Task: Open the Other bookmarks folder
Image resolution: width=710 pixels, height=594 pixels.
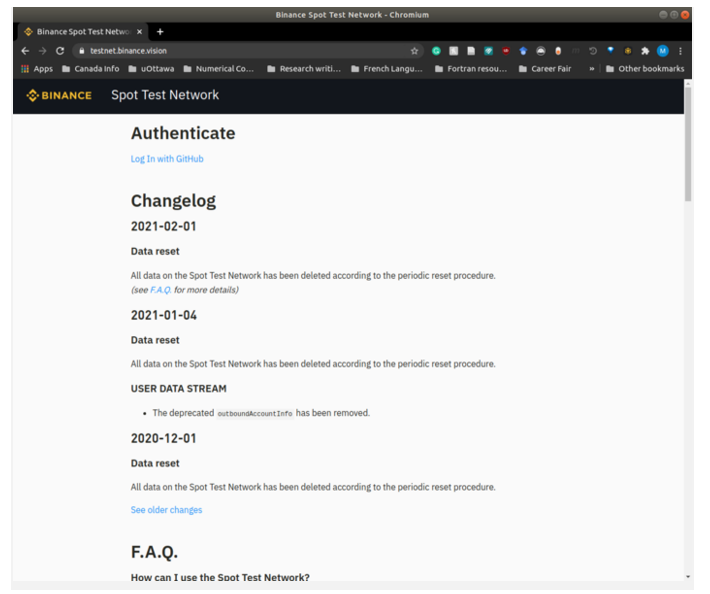Action: (x=645, y=69)
